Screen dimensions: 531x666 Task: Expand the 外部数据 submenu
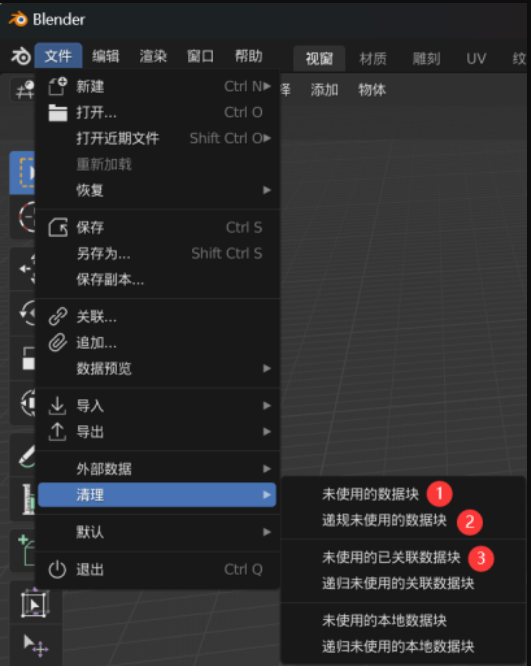[x=157, y=468]
